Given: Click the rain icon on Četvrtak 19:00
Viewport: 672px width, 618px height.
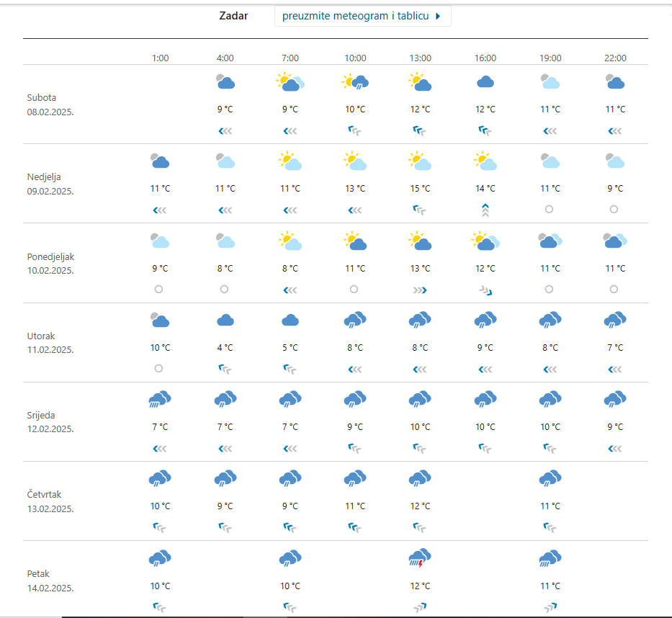Looking at the screenshot, I should click(x=550, y=478).
